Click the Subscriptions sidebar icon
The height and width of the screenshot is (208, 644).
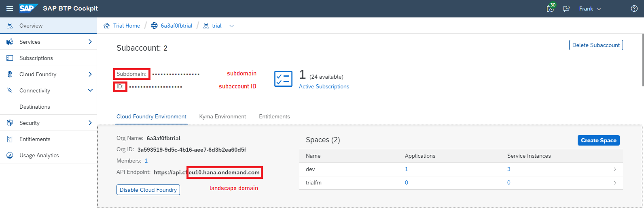[x=10, y=58]
